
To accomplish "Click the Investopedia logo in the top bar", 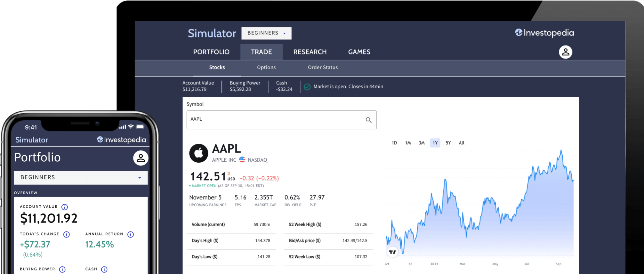I will click(x=544, y=33).
